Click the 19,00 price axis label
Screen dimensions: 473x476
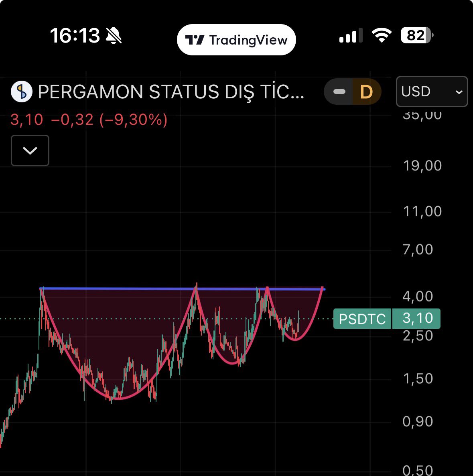(x=422, y=166)
